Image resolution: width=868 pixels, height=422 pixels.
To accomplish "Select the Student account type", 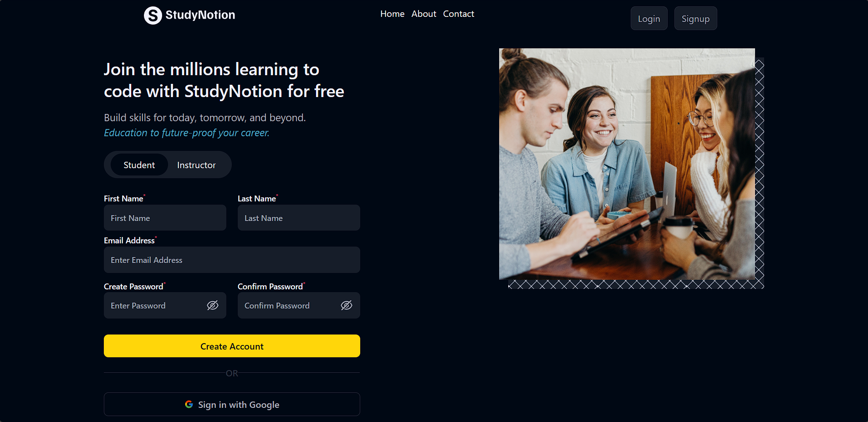I will tap(139, 165).
